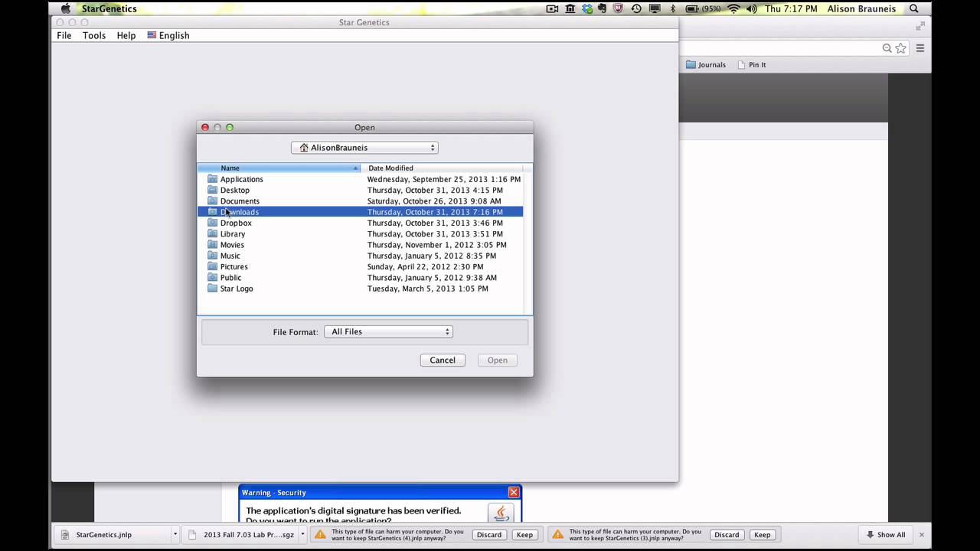980x551 pixels.
Task: Open the Alison Brauneis user menu
Action: point(861,9)
